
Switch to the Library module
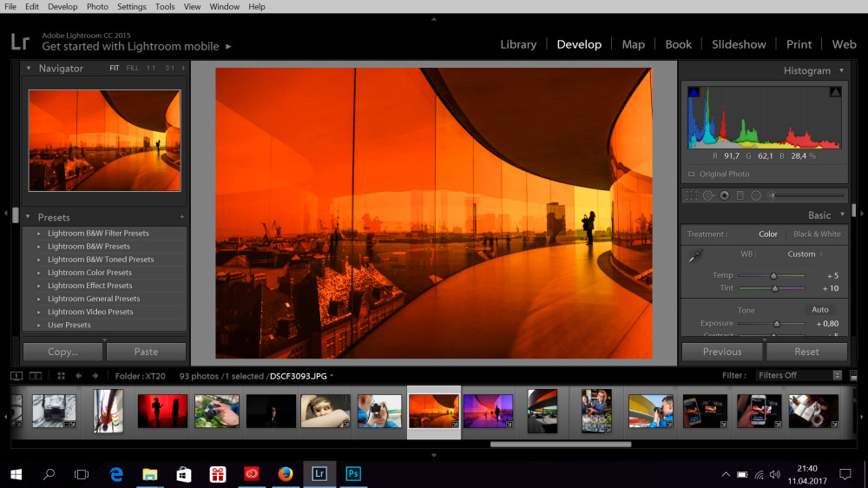(x=518, y=44)
